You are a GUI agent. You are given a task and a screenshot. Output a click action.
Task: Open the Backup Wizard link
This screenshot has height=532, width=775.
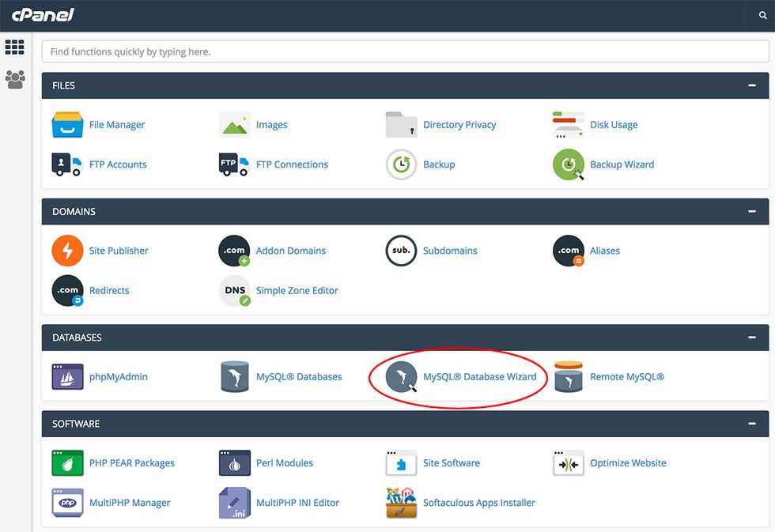[622, 164]
